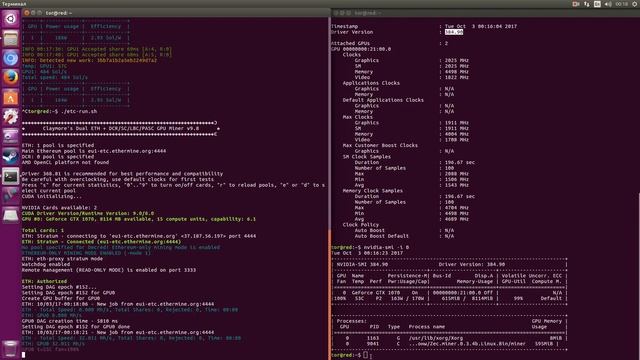This screenshot has width=640, height=360.
Task: Click the Zec.miner process row
Action: point(450,344)
